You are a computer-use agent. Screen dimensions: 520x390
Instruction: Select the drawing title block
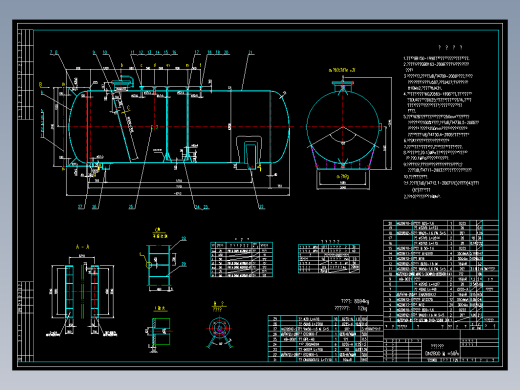click(441, 346)
